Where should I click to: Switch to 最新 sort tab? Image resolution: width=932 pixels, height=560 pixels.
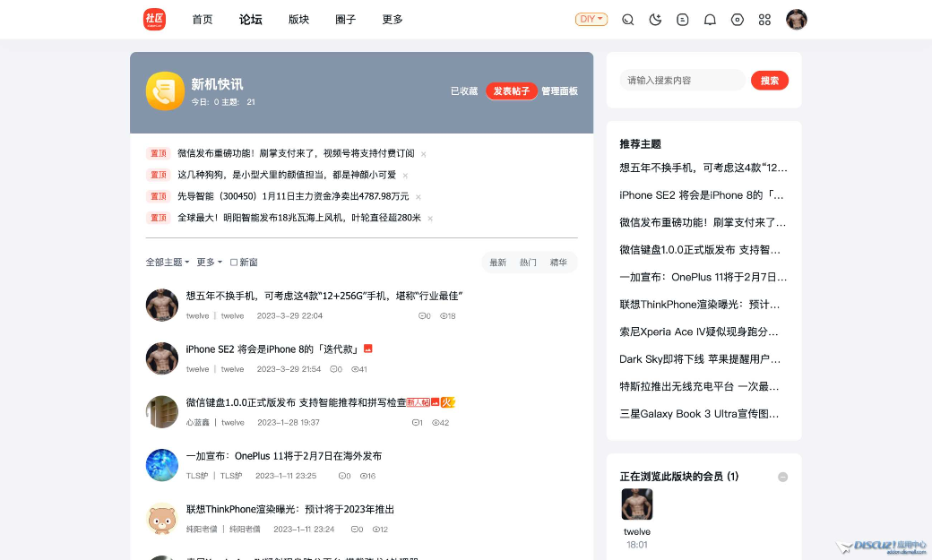pyautogui.click(x=497, y=263)
